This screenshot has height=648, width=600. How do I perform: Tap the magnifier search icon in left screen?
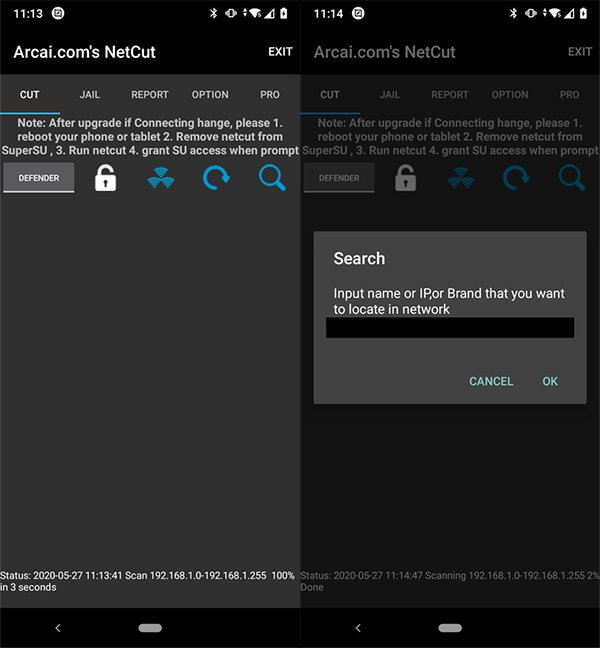click(x=272, y=178)
